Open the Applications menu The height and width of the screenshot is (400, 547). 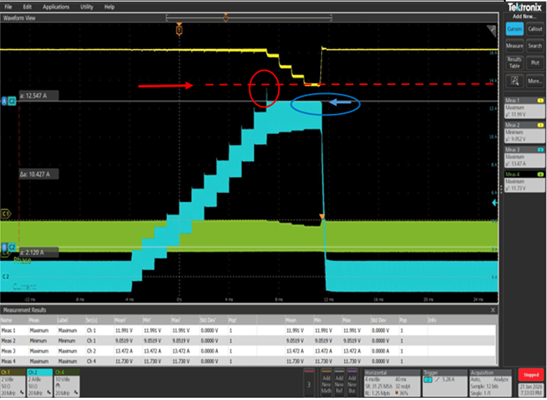pyautogui.click(x=56, y=7)
